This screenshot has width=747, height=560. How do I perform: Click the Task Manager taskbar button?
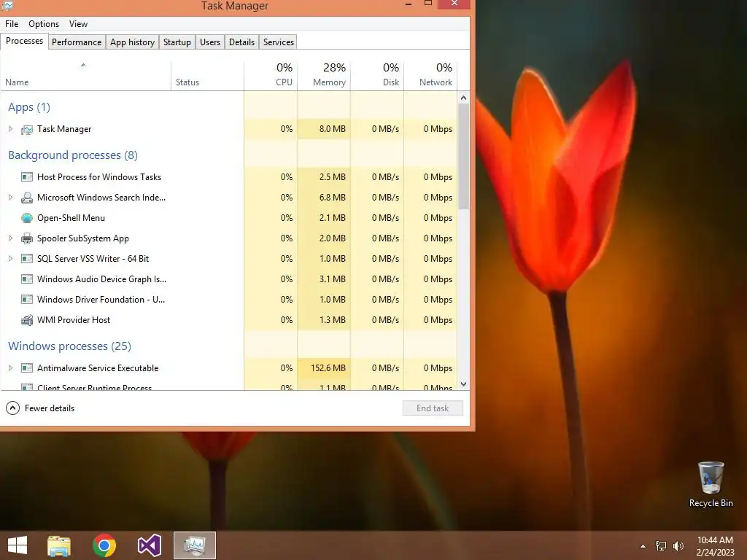[194, 545]
